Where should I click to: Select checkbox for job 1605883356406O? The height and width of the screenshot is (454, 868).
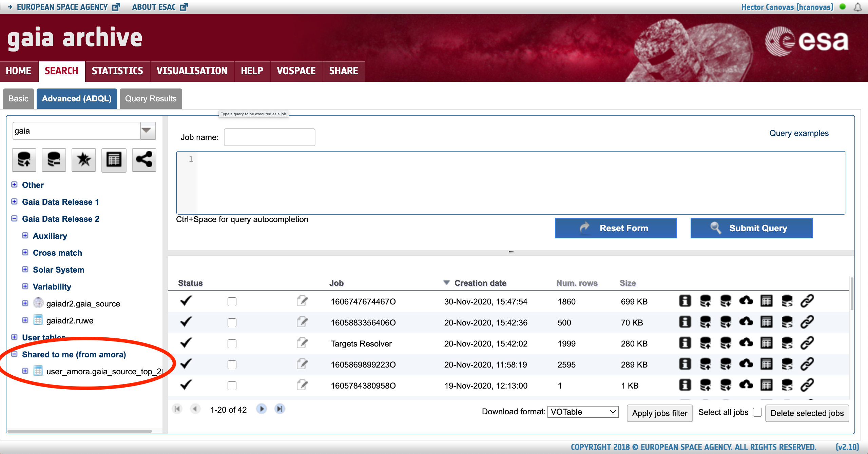[x=232, y=322]
